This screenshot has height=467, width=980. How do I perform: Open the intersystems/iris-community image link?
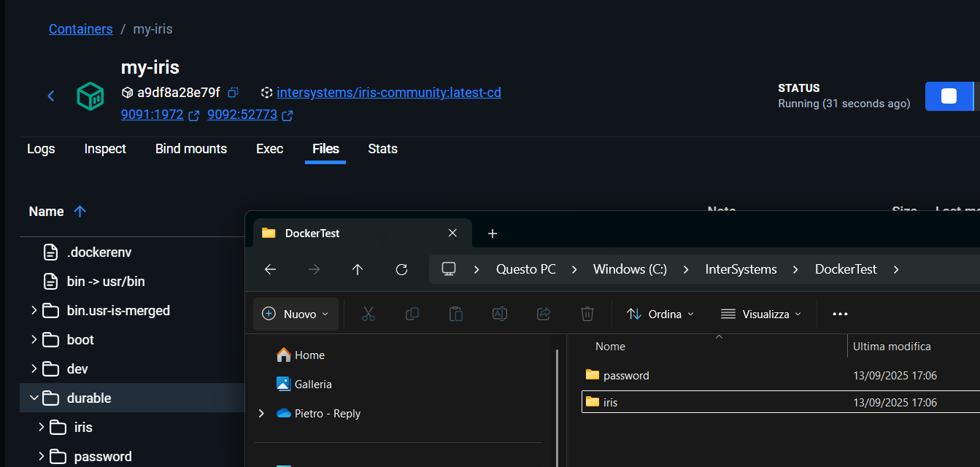click(x=388, y=93)
